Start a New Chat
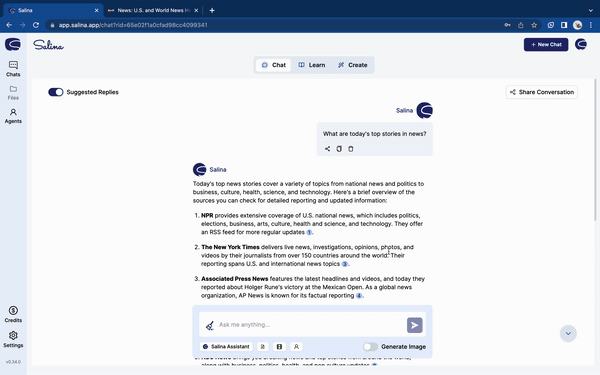The width and height of the screenshot is (600, 375). (x=546, y=44)
